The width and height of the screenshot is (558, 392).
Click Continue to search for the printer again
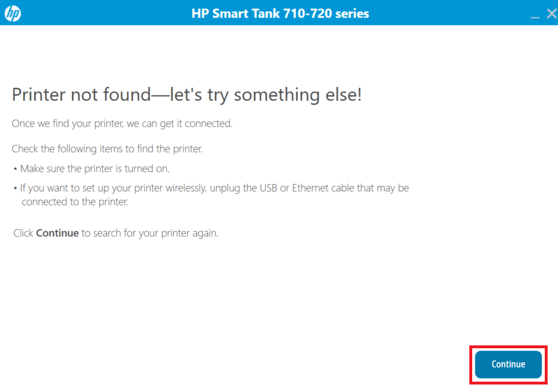coord(507,364)
